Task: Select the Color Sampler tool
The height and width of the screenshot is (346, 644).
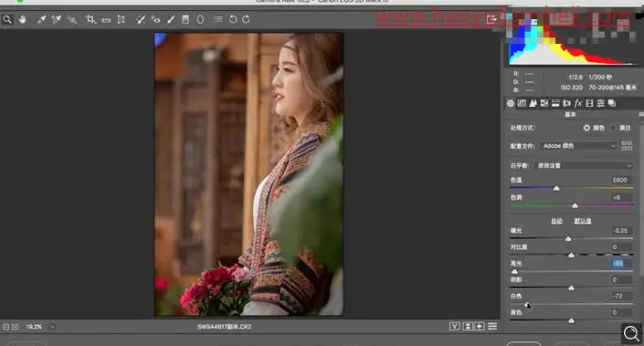Action: (x=57, y=19)
